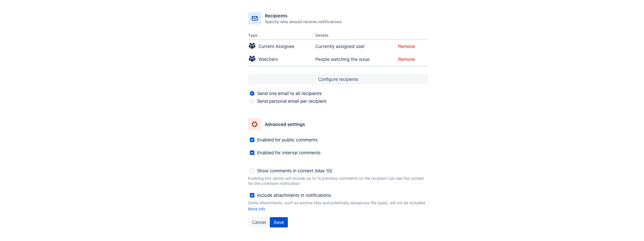Uncheck Enabled for internal comments
Image resolution: width=644 pixels, height=241 pixels.
(252, 153)
